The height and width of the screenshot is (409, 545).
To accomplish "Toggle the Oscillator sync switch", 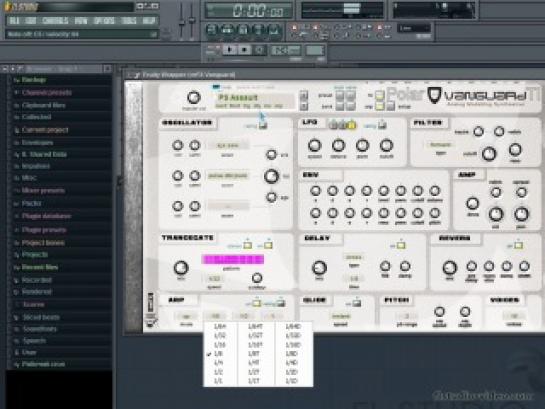I will click(263, 125).
